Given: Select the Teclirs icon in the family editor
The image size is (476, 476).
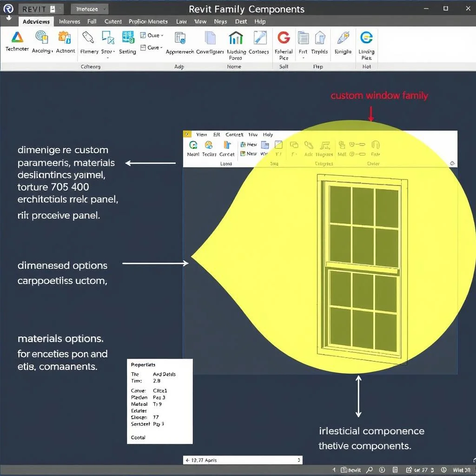Looking at the screenshot, I should (x=208, y=145).
